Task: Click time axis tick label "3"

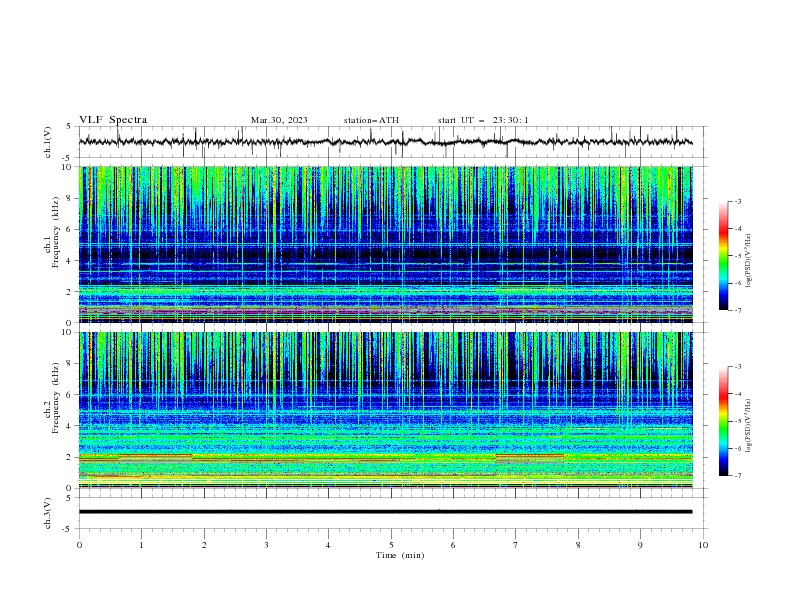Action: [x=266, y=545]
